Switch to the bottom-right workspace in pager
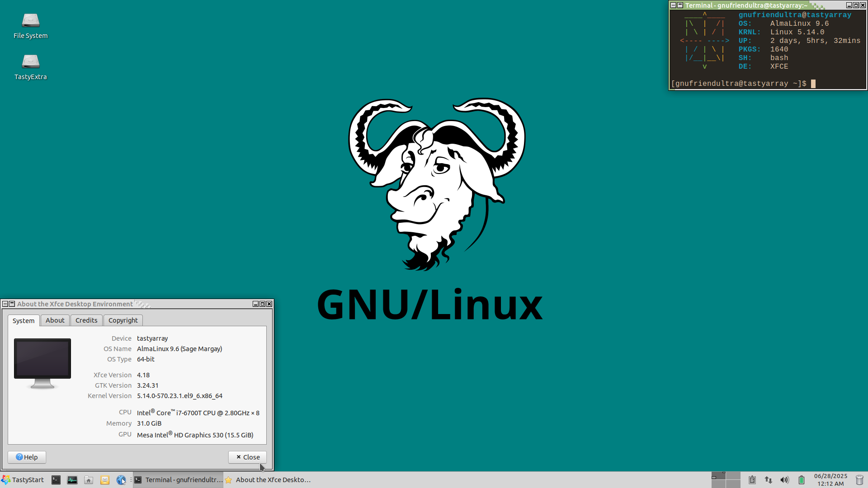868x488 pixels. click(x=733, y=484)
